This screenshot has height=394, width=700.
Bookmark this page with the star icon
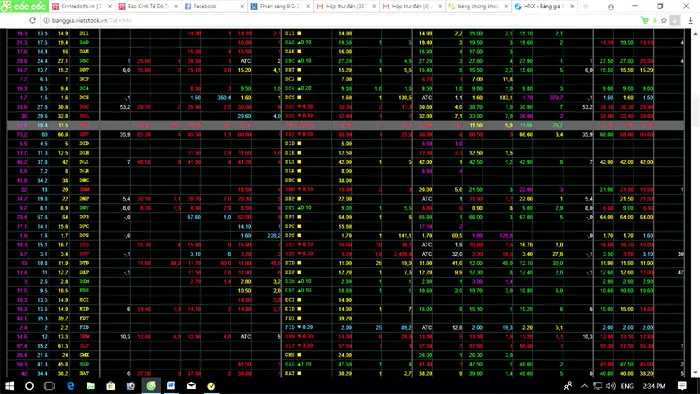[x=664, y=21]
